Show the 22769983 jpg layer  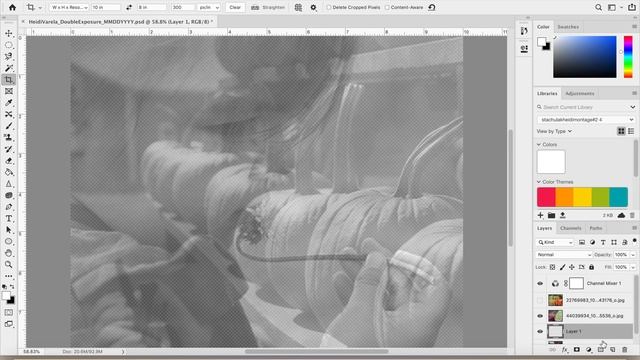coord(540,300)
